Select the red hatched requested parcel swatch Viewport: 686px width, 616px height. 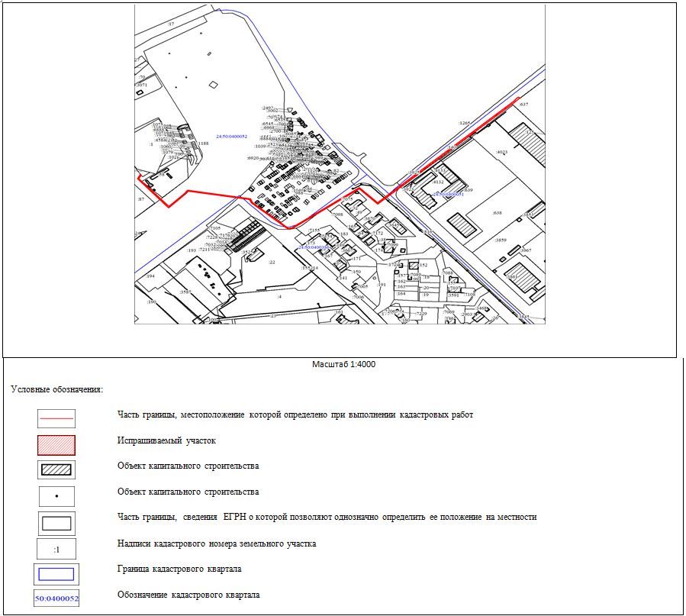[x=57, y=445]
